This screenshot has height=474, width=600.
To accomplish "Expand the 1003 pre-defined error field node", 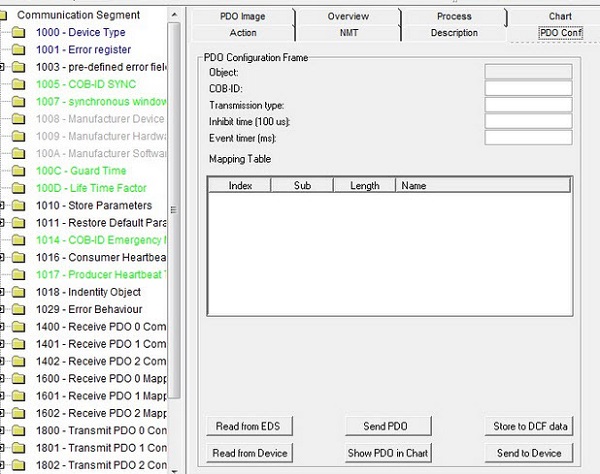I will click(x=3, y=67).
